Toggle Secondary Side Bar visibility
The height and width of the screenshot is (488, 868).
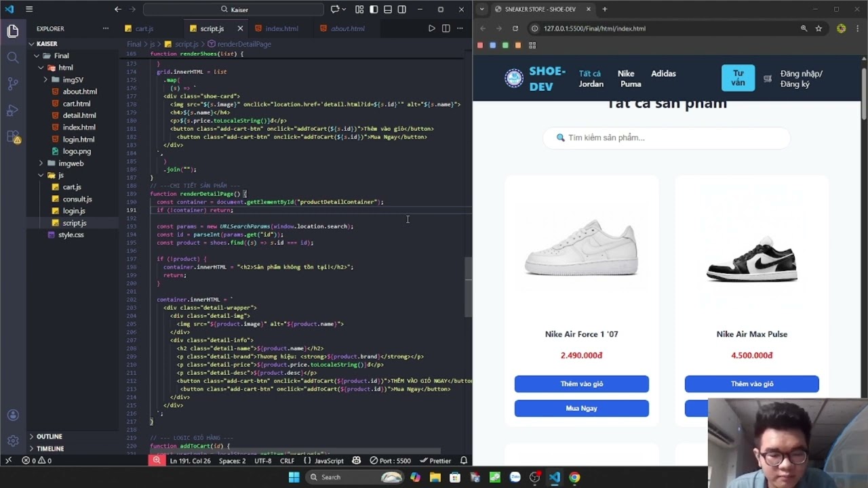(402, 9)
